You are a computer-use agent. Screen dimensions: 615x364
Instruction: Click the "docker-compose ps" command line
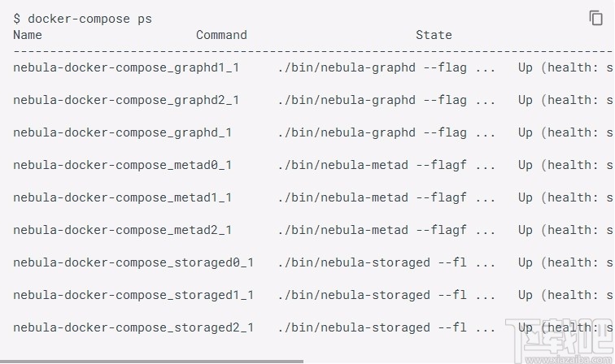(x=82, y=19)
